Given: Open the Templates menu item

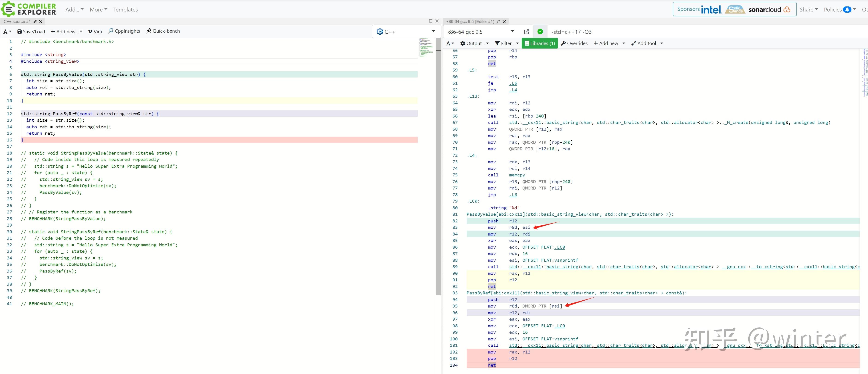Looking at the screenshot, I should [125, 9].
